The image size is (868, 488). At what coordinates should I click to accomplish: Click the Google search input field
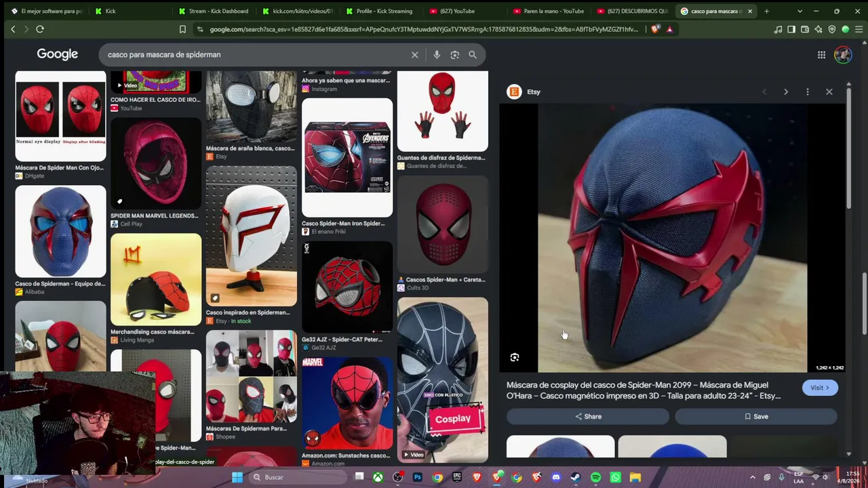(258, 55)
